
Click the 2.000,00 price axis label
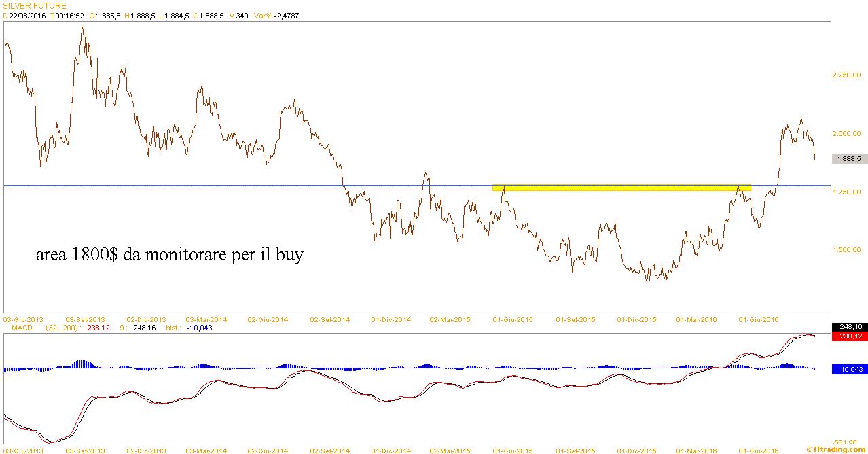point(846,134)
